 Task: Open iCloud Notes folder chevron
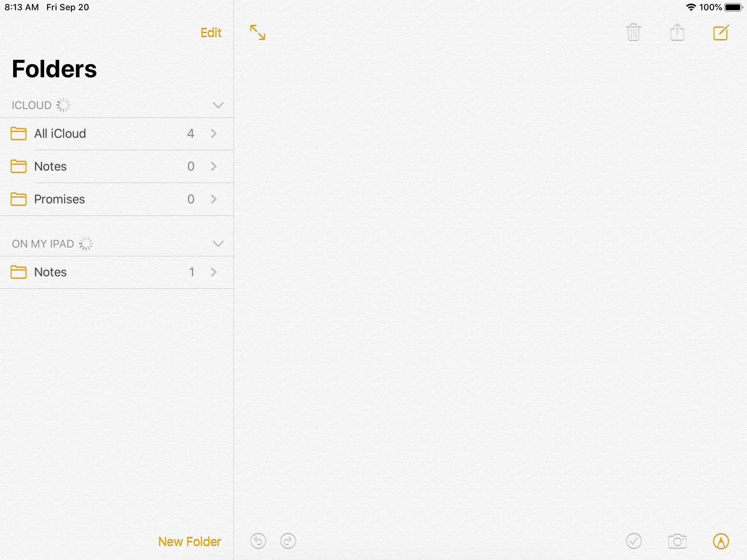(214, 167)
